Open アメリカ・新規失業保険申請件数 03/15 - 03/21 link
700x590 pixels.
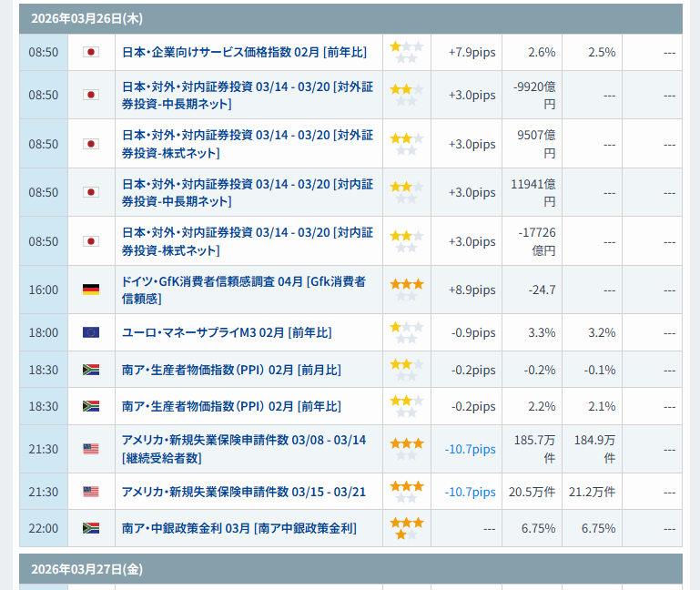click(x=243, y=492)
